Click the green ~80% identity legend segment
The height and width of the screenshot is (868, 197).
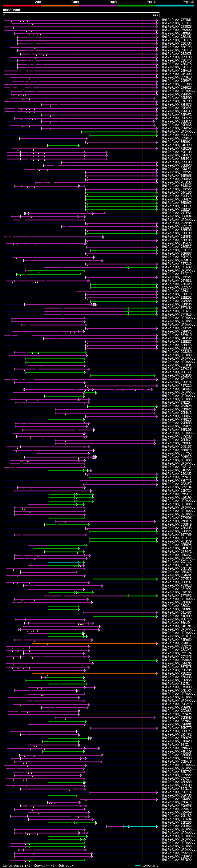click(137, 6)
